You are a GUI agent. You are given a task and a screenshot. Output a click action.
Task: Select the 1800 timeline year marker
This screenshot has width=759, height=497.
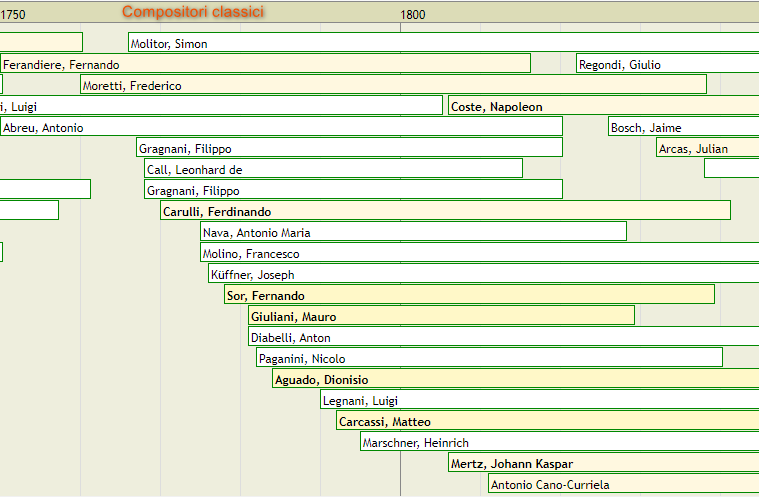413,15
